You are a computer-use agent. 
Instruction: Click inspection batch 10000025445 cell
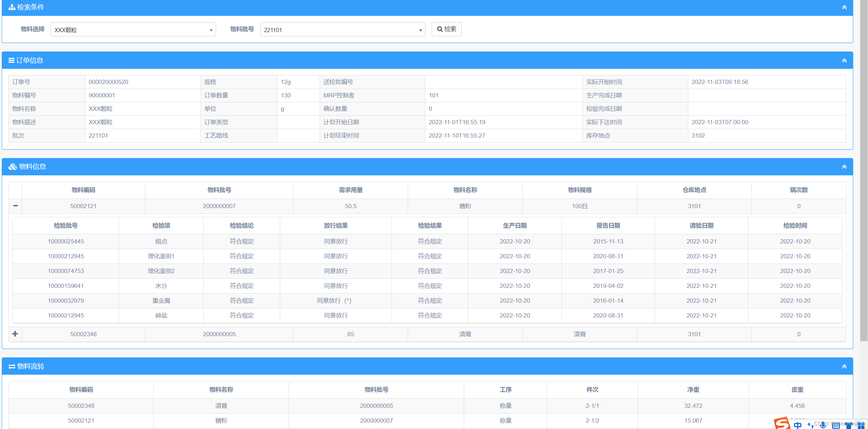coord(66,242)
